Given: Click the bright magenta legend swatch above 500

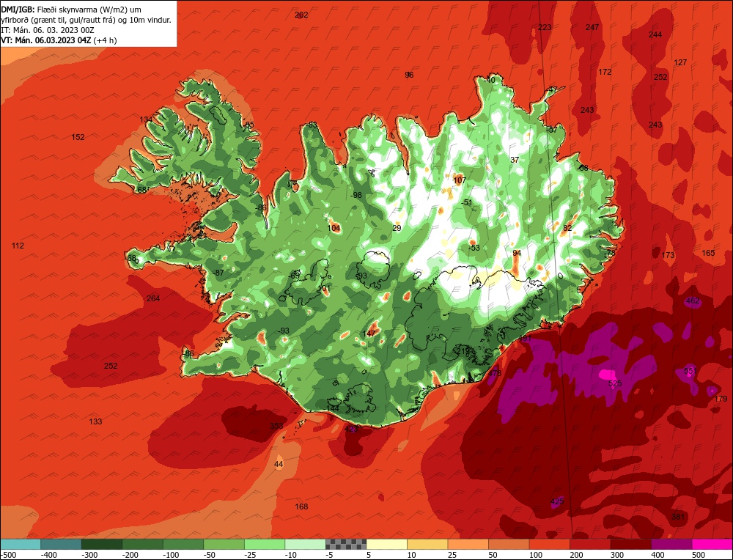Looking at the screenshot, I should coord(712,545).
